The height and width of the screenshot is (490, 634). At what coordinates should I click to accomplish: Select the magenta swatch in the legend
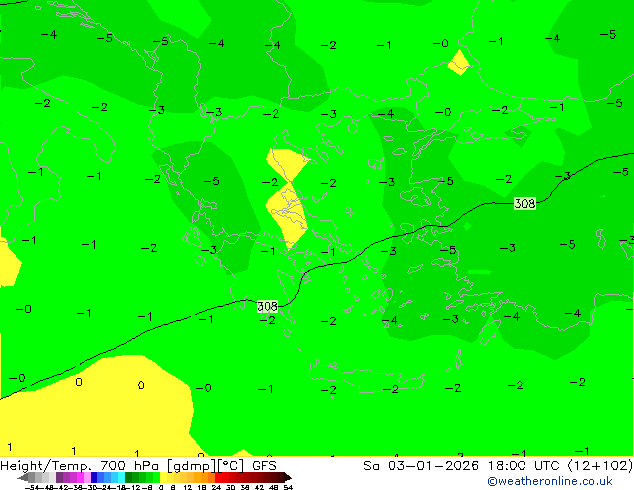(x=80, y=477)
